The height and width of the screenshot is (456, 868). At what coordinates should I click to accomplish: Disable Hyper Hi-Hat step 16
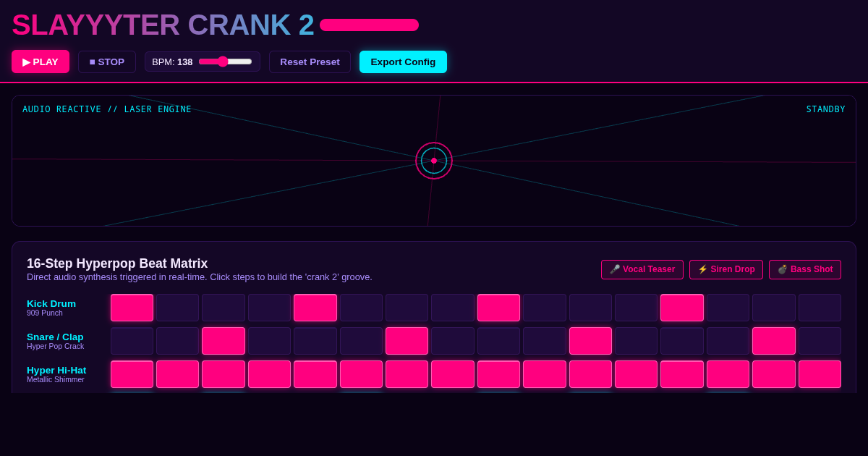[x=820, y=374]
